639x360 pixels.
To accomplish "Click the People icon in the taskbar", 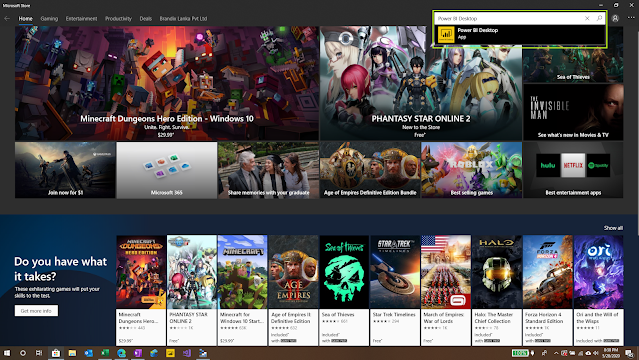I will pos(544,353).
